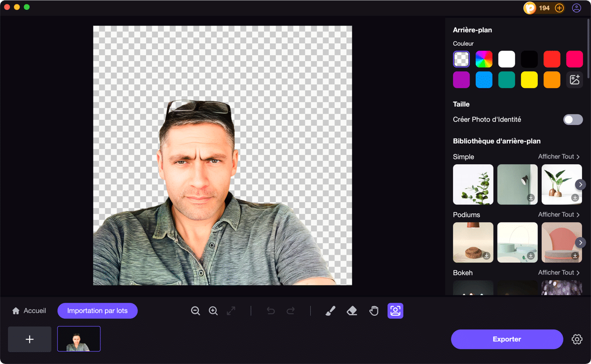The height and width of the screenshot is (364, 591).
Task: Zoom out of the canvas
Action: tap(196, 311)
